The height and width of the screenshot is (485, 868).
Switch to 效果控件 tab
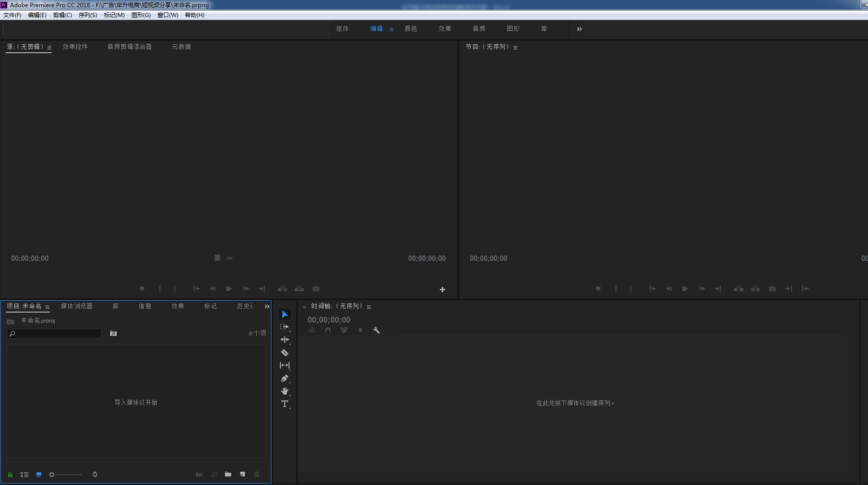75,47
